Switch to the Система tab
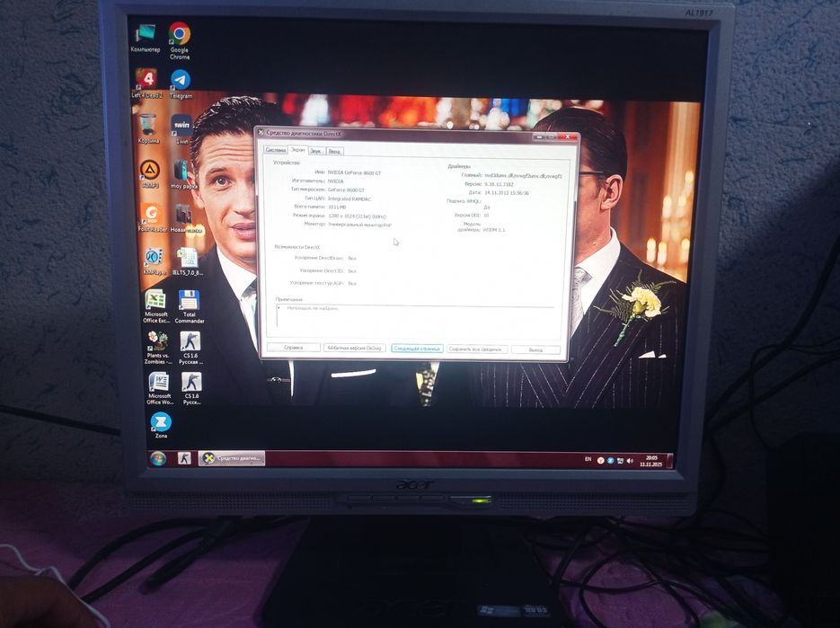The image size is (840, 628). 276,151
